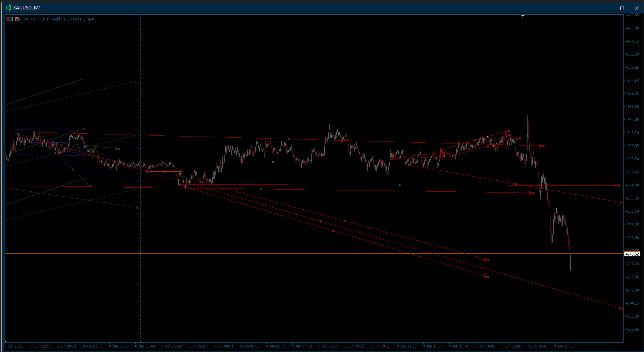Click the 4299.10 price scale label
Viewport: 644px width, 352px height.
click(632, 211)
